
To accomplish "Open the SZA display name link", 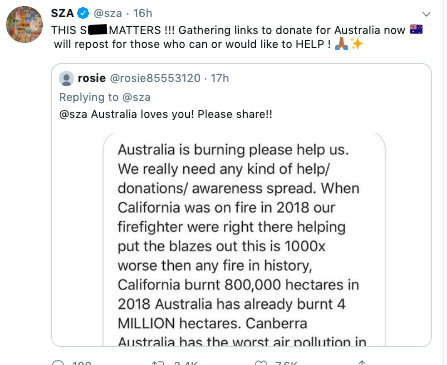I will tap(62, 13).
